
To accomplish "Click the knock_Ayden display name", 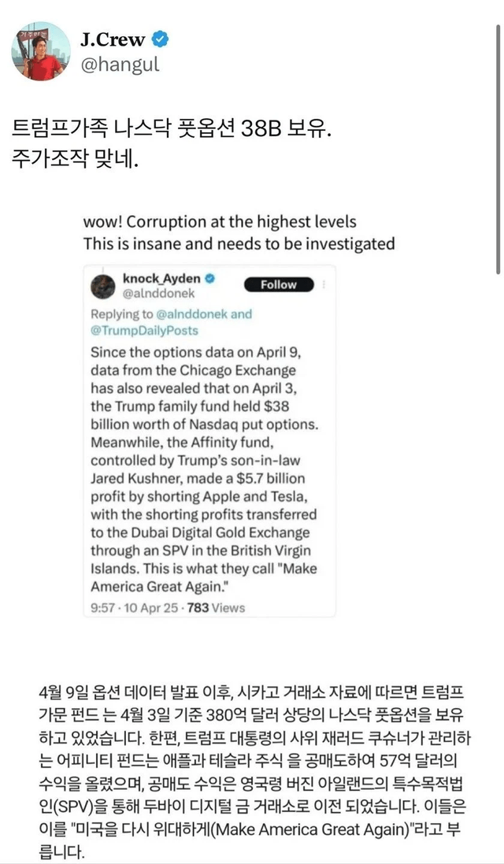I will [x=163, y=278].
